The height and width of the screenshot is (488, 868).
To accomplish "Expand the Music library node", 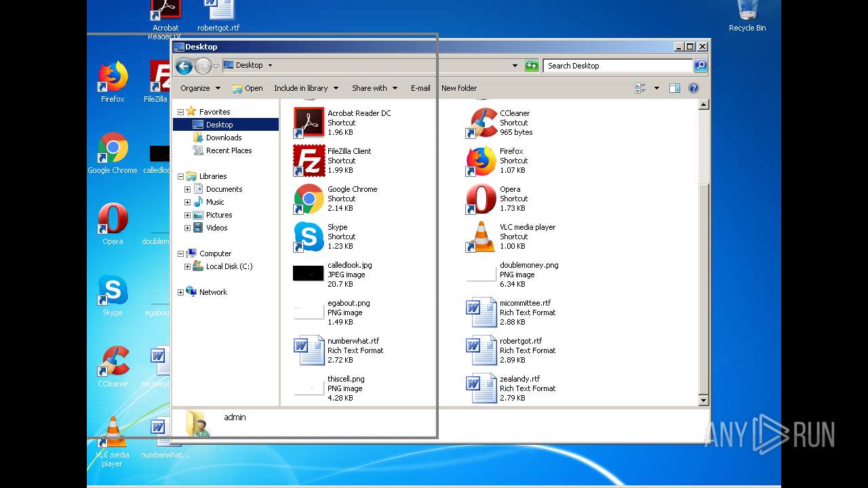I will tap(188, 202).
